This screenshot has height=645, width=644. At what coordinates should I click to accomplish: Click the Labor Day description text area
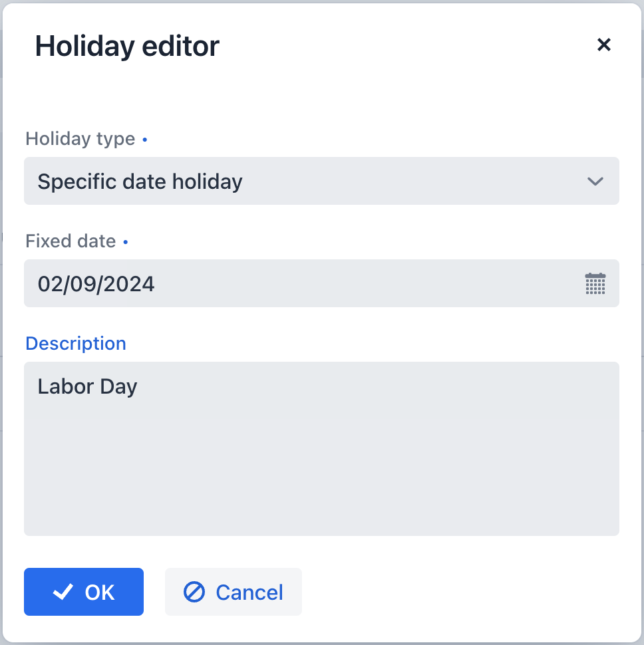[x=321, y=448]
